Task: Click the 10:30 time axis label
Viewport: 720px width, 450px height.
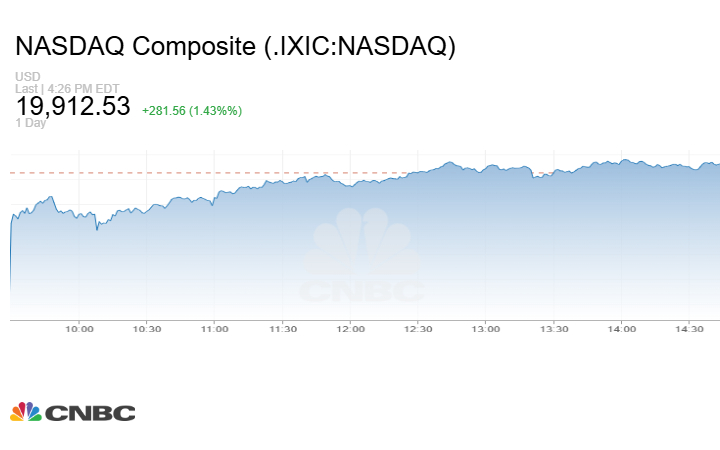Action: click(146, 329)
